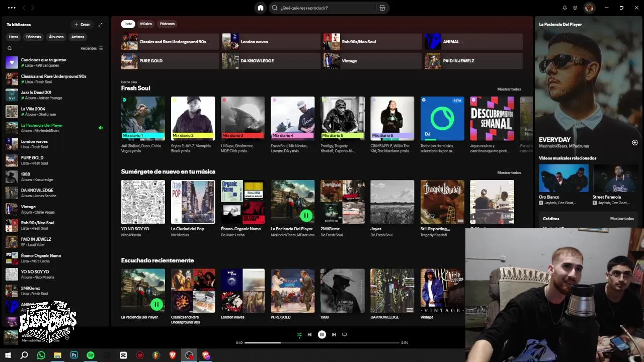Open Windows search from the taskbar
Screen dimensions: 644x362
coord(24,355)
